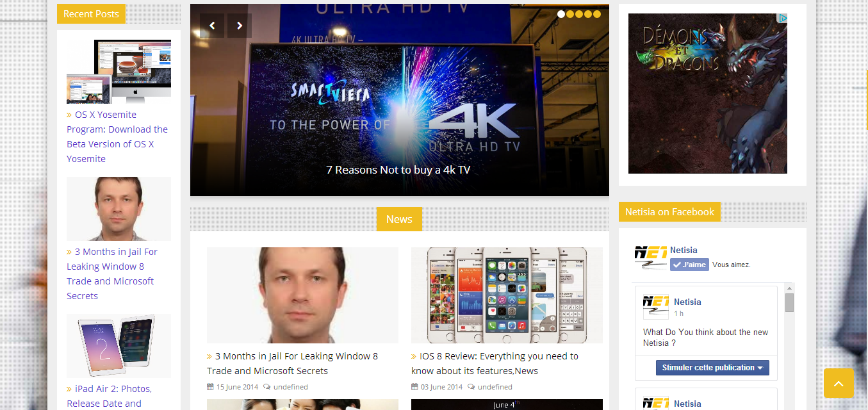Click the calendar icon beside 15 June 2014
The image size is (868, 410).
[x=210, y=387]
